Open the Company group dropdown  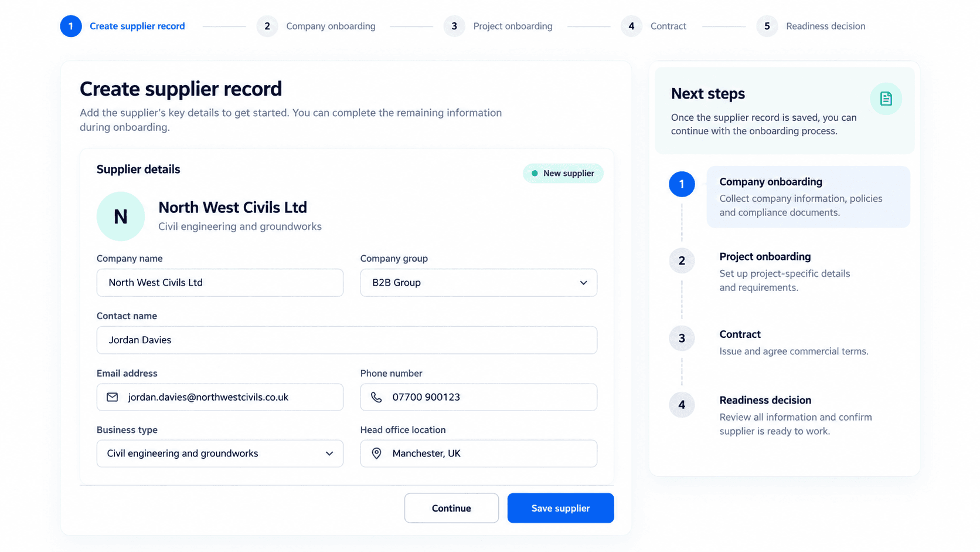[479, 283]
